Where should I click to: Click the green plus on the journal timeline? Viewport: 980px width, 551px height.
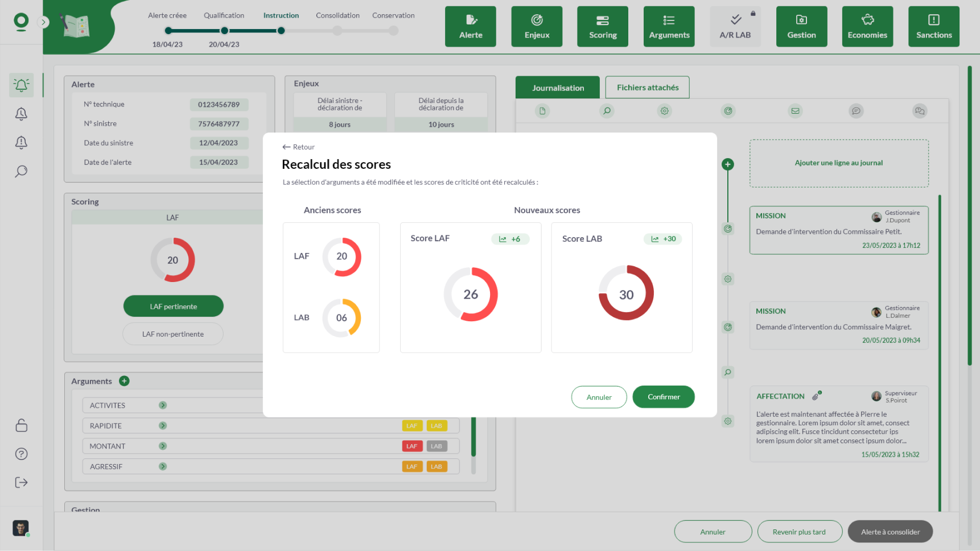pyautogui.click(x=727, y=164)
